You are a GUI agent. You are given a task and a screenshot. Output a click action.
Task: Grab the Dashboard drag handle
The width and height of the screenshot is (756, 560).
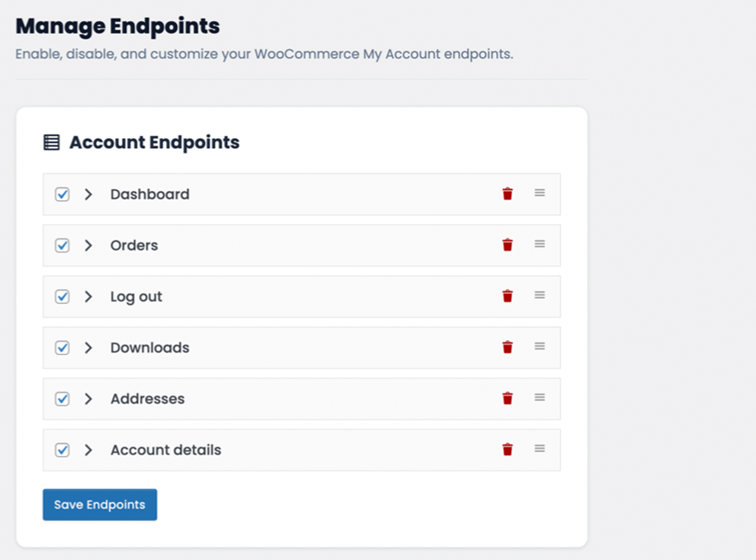[539, 193]
